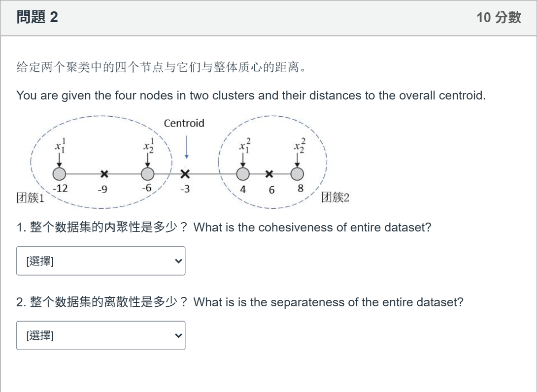This screenshot has width=537, height=392.
Task: Click the gray node at 8
Action: [297, 174]
